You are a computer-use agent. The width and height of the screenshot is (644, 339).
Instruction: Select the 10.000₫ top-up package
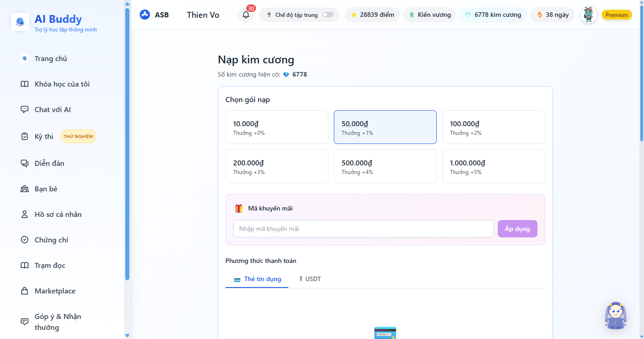tap(277, 127)
